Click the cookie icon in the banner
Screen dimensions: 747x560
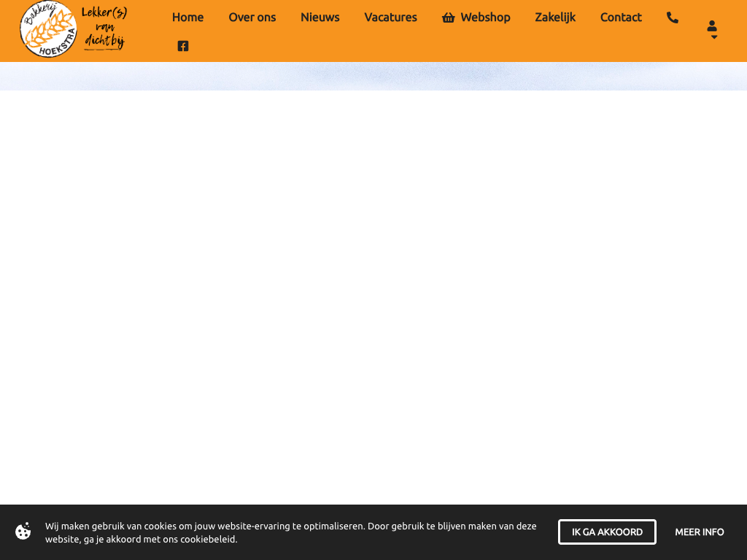(x=23, y=532)
